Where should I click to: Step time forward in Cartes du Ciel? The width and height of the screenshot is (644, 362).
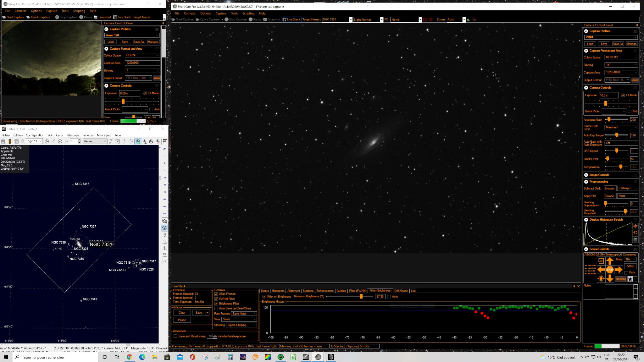click(66, 141)
